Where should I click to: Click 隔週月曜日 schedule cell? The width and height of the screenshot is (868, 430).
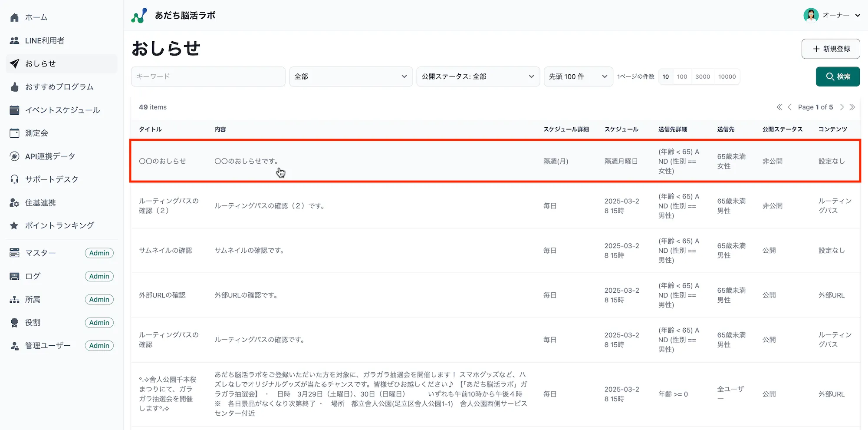point(621,161)
